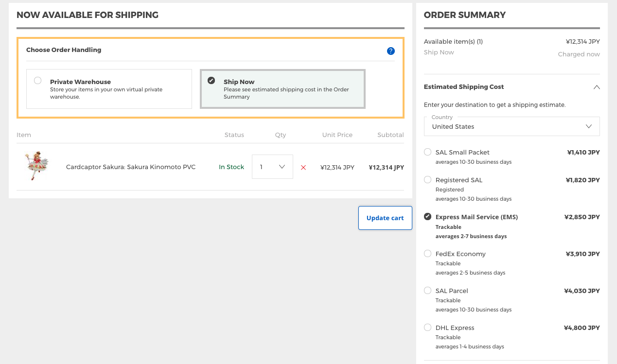617x364 pixels.
Task: Choose Express Mail Service (EMS) shipping
Action: click(427, 217)
